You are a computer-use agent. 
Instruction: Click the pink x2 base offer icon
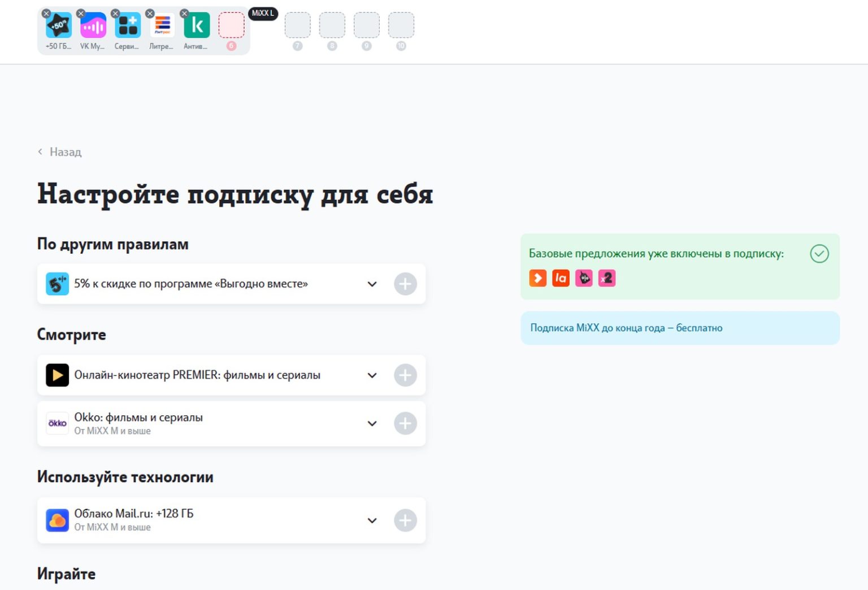point(606,278)
